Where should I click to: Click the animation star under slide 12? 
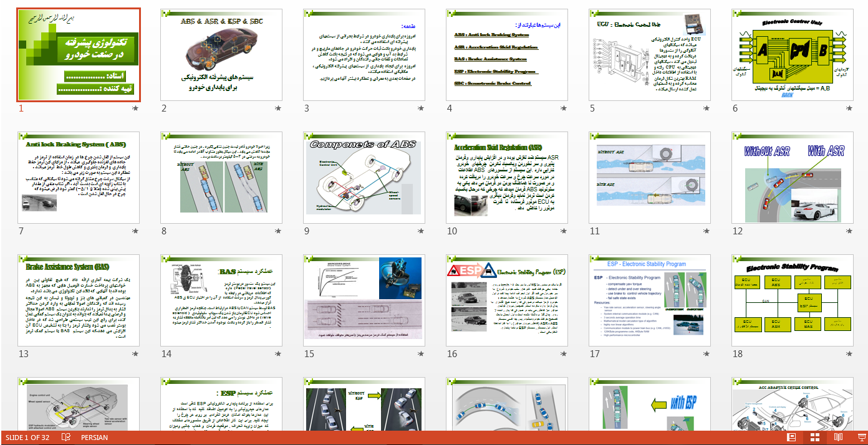[x=849, y=231]
